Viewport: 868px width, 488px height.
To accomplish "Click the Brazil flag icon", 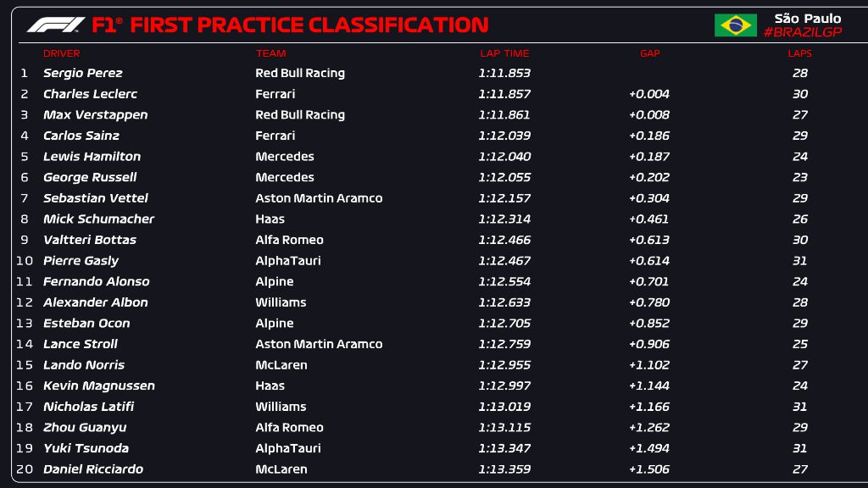I will 735,25.
